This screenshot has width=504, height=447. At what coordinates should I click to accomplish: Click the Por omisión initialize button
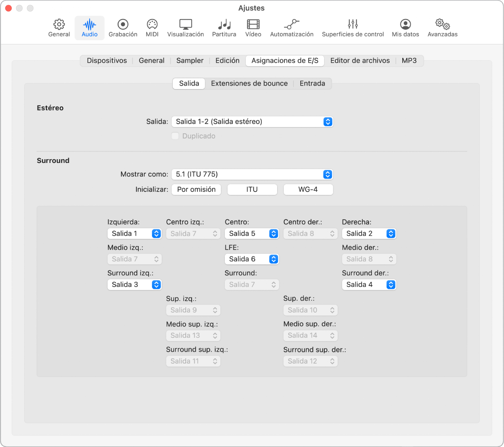point(196,189)
